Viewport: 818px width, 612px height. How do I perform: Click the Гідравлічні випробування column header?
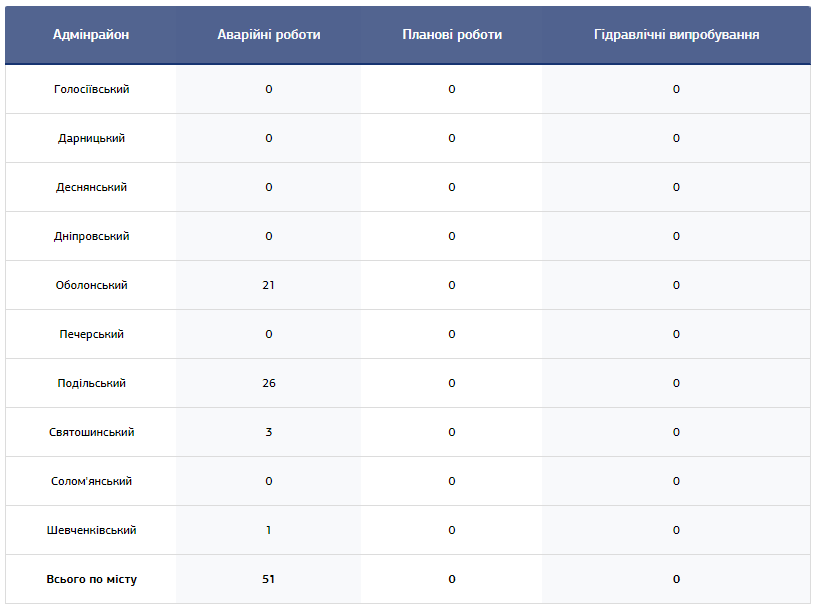pyautogui.click(x=676, y=35)
